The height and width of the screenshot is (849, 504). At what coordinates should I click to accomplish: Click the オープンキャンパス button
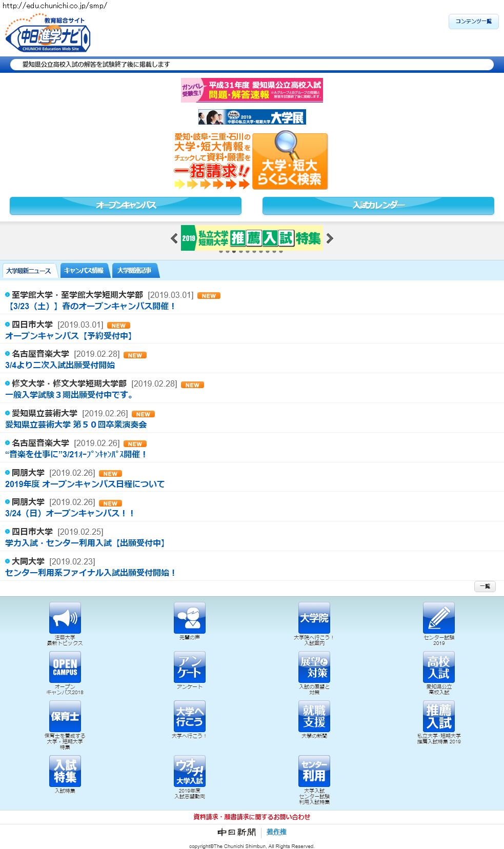[x=126, y=205]
